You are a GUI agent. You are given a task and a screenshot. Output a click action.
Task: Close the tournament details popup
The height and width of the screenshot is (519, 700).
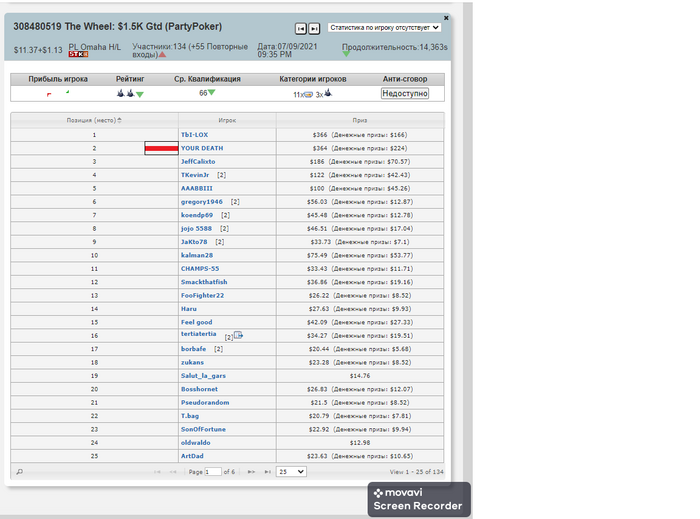pyautogui.click(x=446, y=18)
